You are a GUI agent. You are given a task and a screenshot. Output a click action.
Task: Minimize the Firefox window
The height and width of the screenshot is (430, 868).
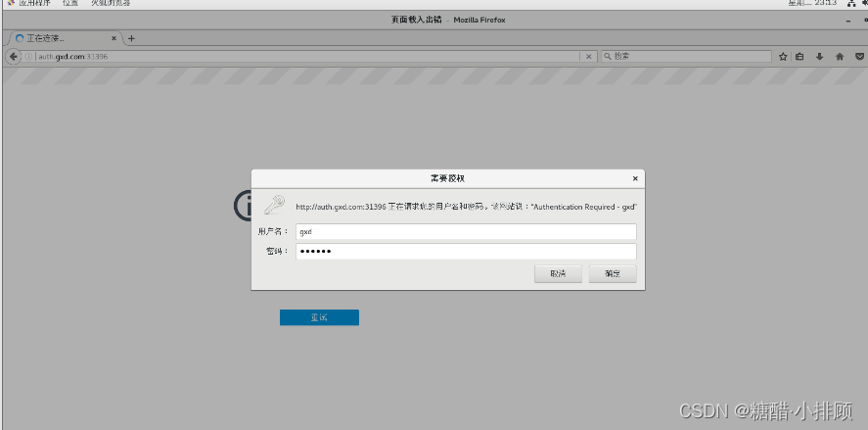coord(848,21)
